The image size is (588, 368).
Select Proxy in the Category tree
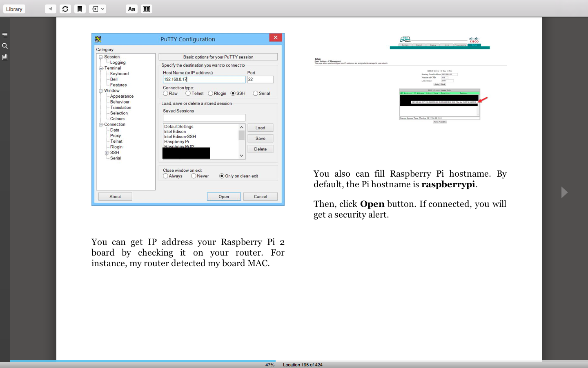116,136
